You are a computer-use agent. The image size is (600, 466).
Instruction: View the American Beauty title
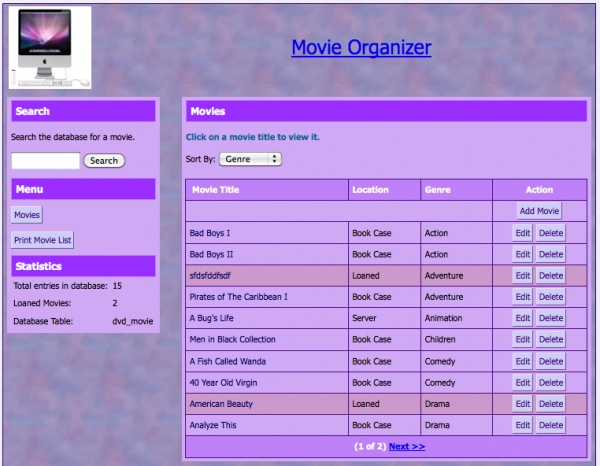[x=221, y=404]
